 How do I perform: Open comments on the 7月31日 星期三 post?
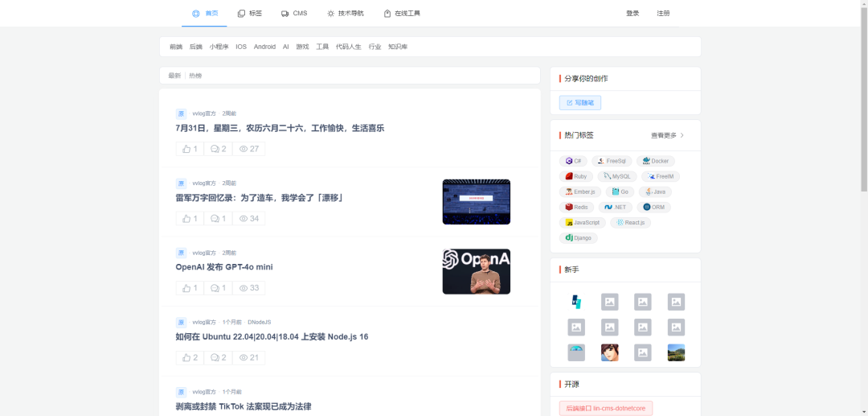click(218, 149)
